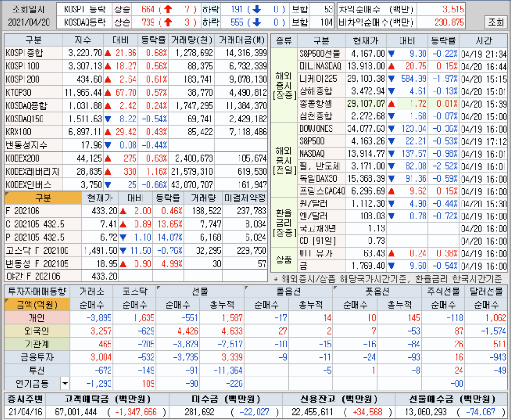Click the 콜옵션 column group header
Image resolution: width=511 pixels, height=420 pixels.
point(289,292)
